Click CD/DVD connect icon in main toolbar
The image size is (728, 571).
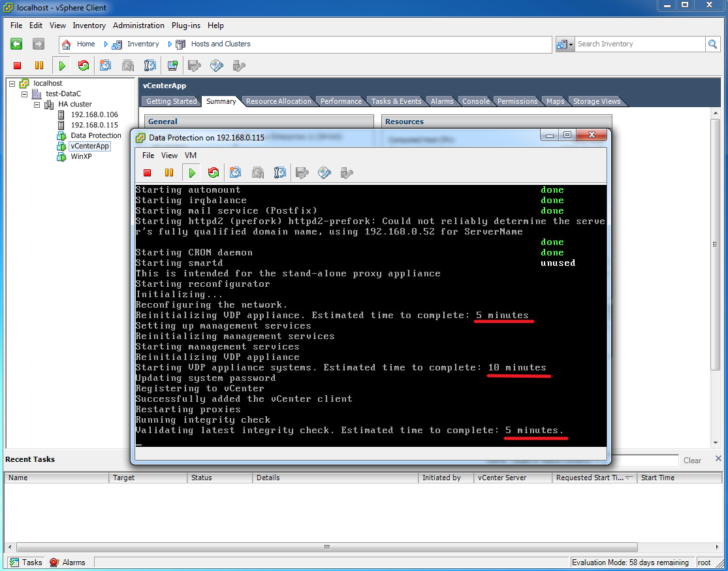coord(216,65)
